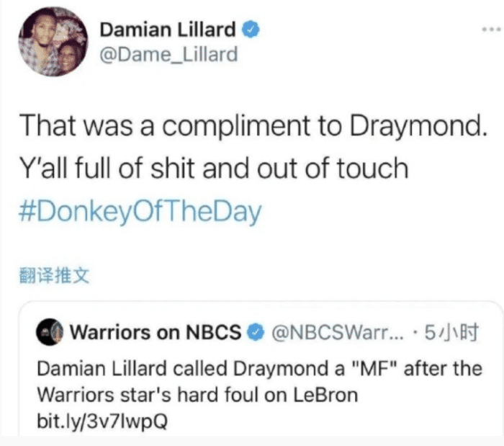Click the first line 'That was a compliment'
504x446 pixels.
tap(253, 125)
